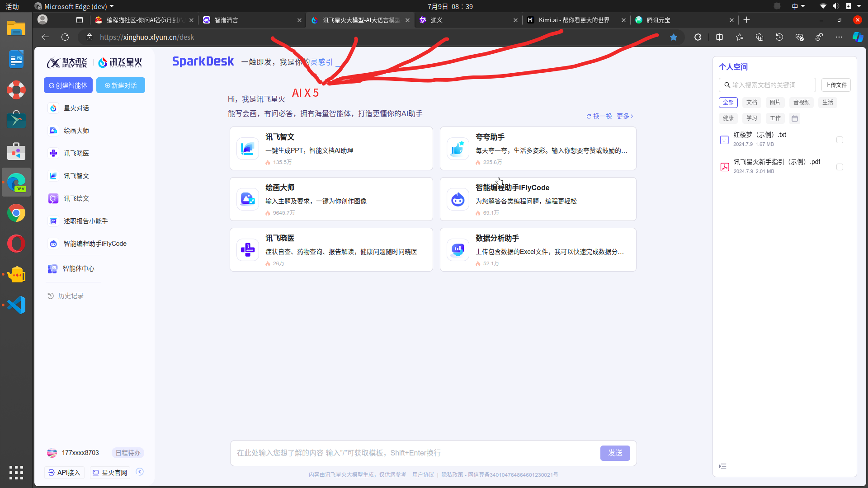Image resolution: width=868 pixels, height=488 pixels.
Task: Open a new browser tab
Action: tap(746, 20)
